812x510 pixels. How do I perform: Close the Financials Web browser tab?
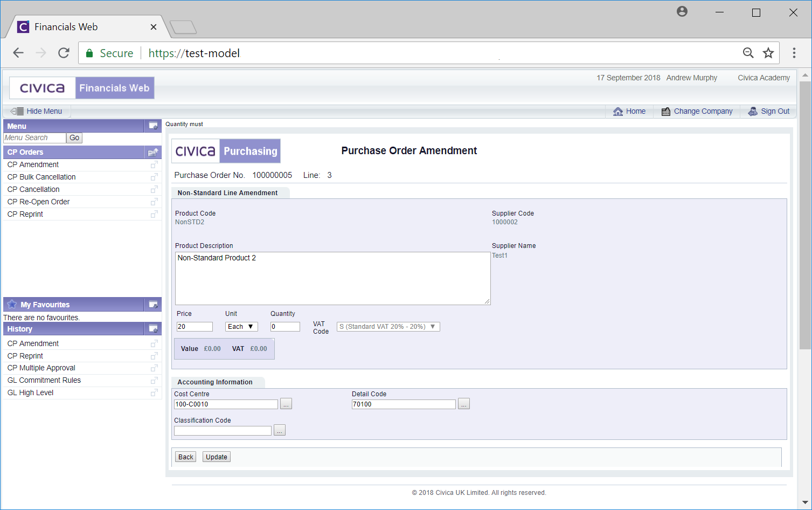(154, 27)
